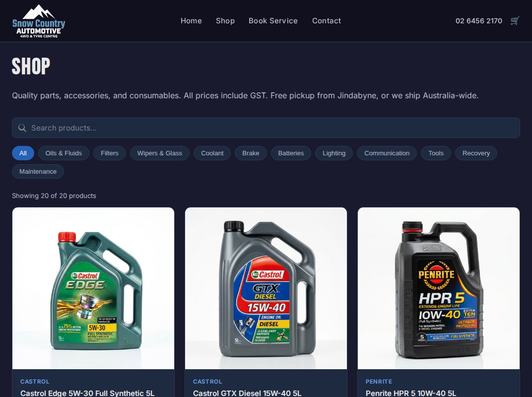532x397 pixels.
Task: Filter by Maintenance category
Action: tap(38, 171)
